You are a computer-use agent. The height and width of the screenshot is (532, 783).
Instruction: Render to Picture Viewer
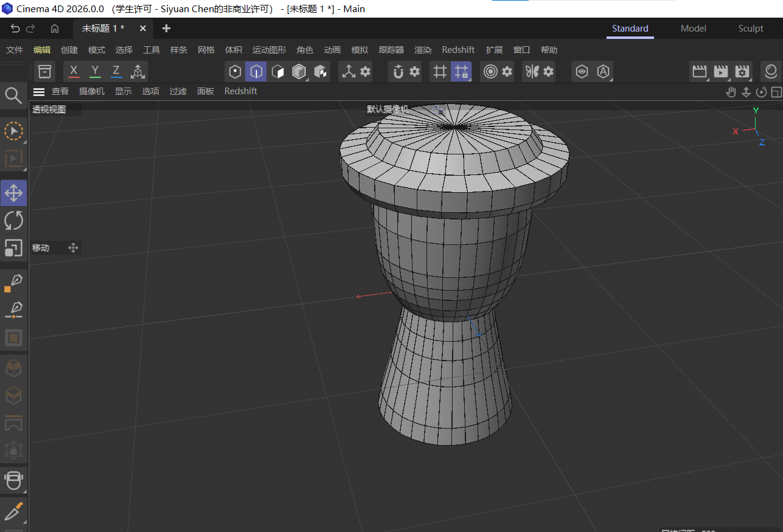point(720,71)
